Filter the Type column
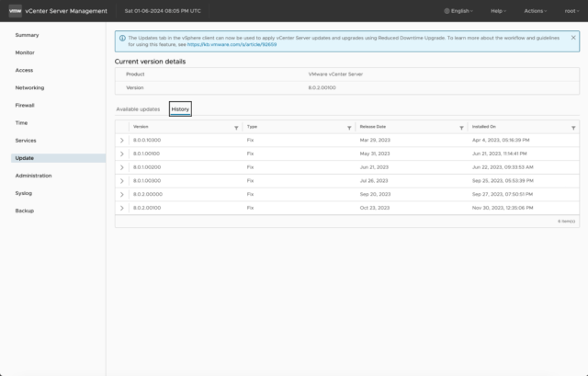Image resolution: width=588 pixels, height=376 pixels. coord(349,128)
